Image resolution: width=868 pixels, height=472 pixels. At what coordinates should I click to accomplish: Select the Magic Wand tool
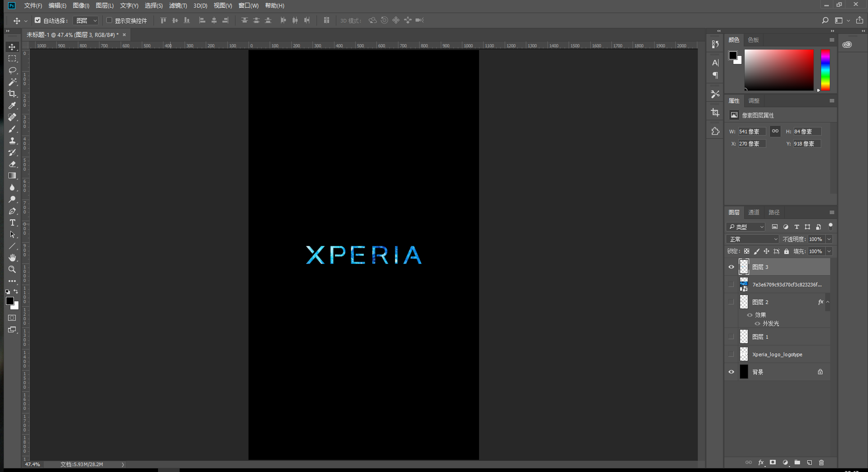tap(12, 82)
